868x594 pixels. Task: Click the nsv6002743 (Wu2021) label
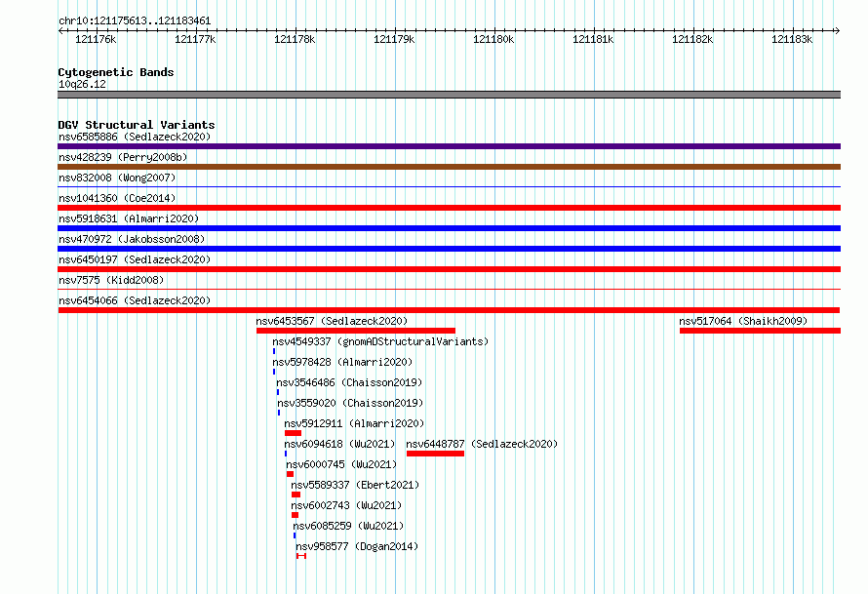pyautogui.click(x=346, y=505)
